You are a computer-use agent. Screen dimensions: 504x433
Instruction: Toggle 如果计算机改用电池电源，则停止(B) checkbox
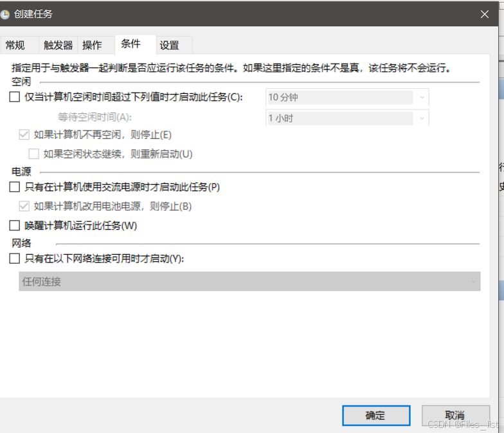(x=24, y=206)
